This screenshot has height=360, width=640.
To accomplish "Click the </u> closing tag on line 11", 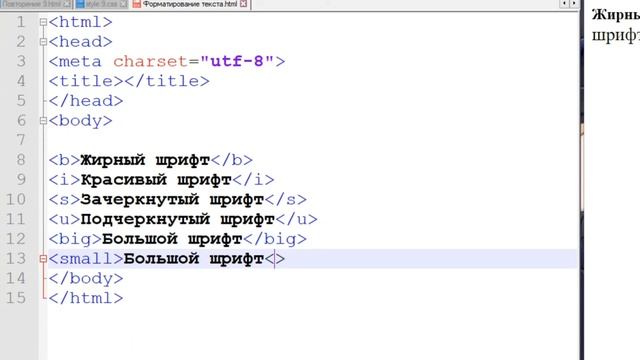I will [x=296, y=220].
